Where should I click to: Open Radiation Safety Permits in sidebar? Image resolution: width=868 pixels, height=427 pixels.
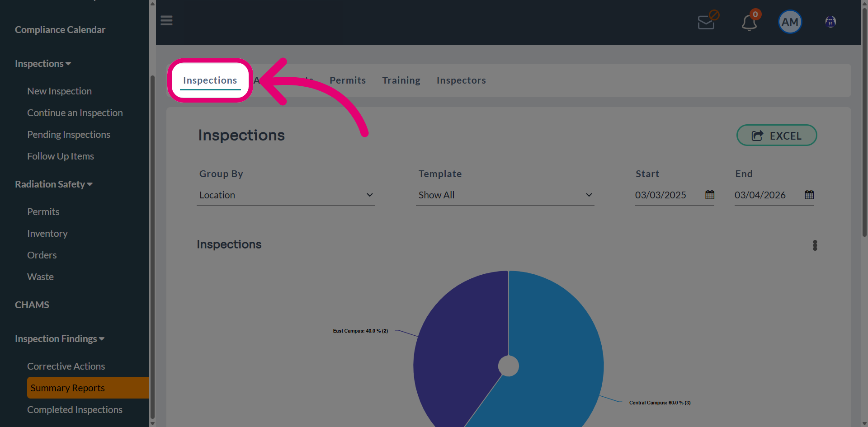43,212
